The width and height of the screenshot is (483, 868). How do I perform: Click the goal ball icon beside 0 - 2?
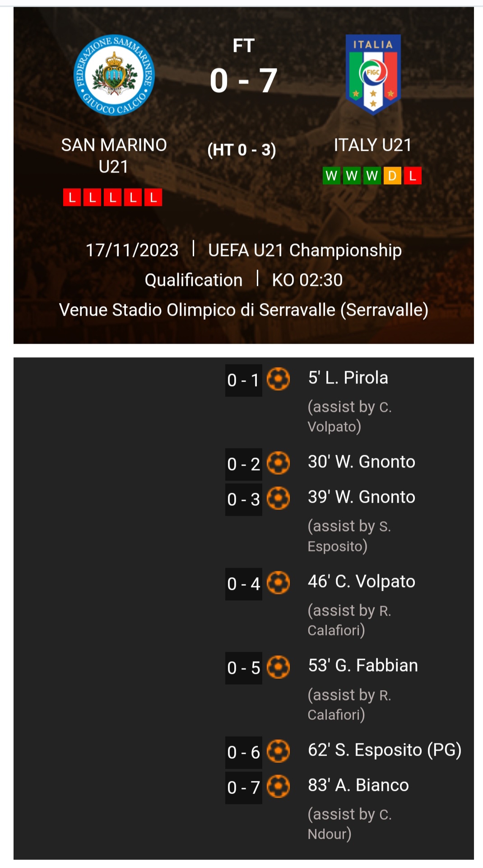tap(278, 463)
